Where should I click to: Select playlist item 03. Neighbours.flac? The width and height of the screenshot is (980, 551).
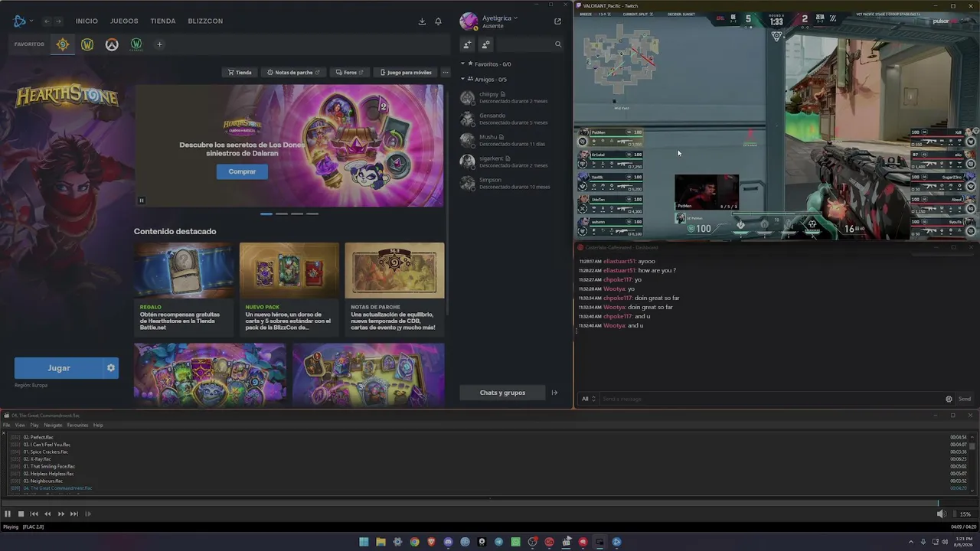(x=490, y=481)
